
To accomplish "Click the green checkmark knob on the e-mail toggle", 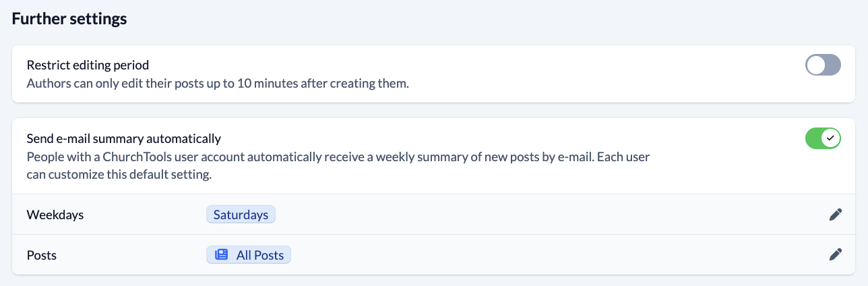I will pos(831,138).
